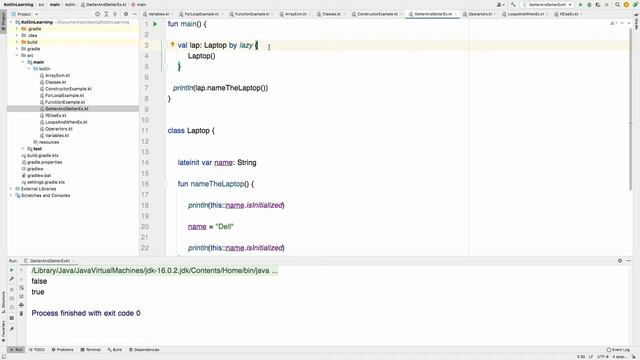This screenshot has width=640, height=360.
Task: Expand the build folder
Action: click(x=17, y=42)
